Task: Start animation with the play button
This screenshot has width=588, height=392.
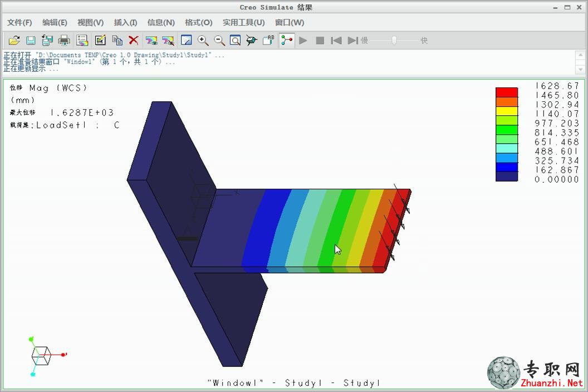Action: (303, 40)
